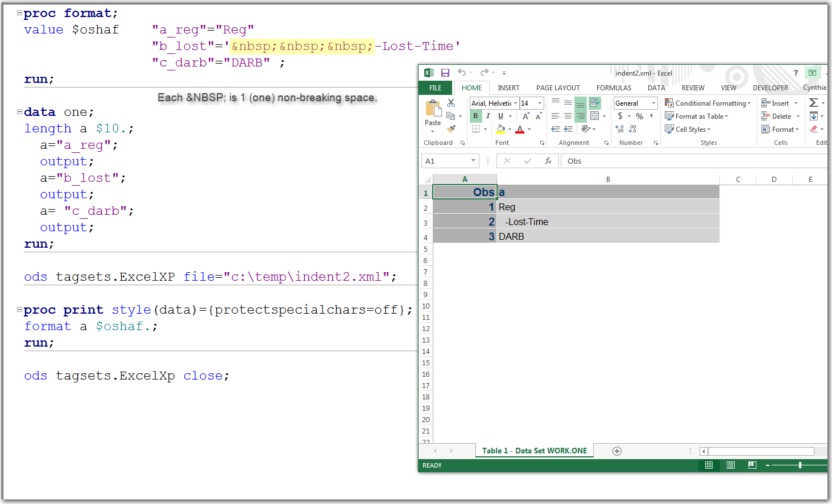Open the FILE menu

434,88
